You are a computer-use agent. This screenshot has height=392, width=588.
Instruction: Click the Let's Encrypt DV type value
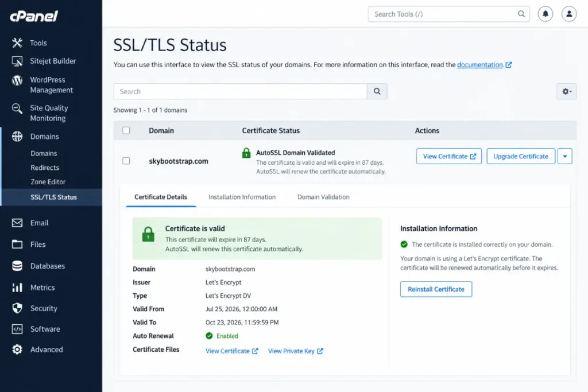[228, 296]
